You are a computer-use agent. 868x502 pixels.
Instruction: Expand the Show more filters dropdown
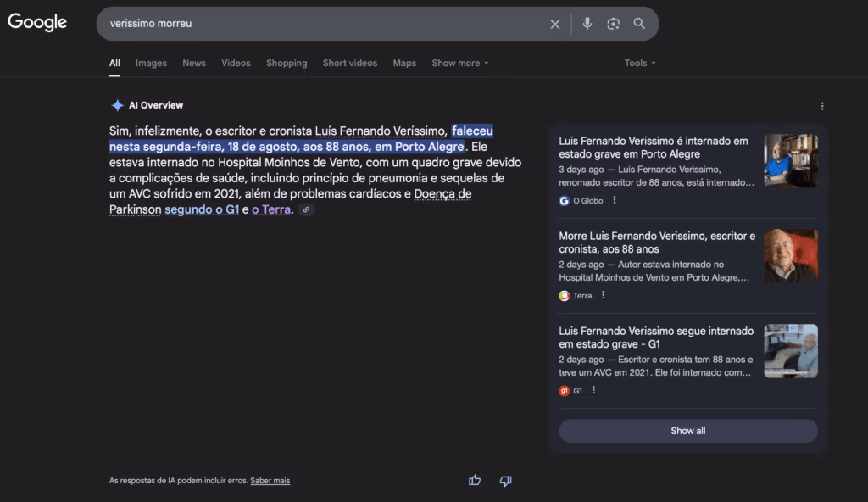point(459,64)
